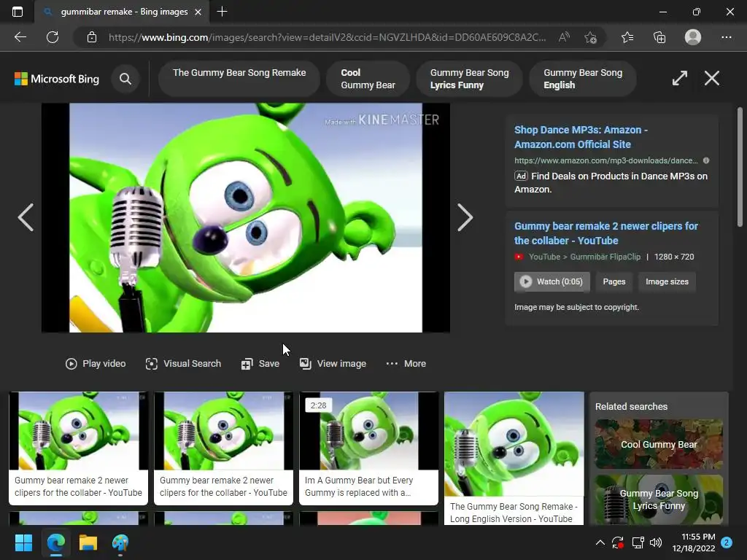Start Visual Search on this image

(183, 363)
